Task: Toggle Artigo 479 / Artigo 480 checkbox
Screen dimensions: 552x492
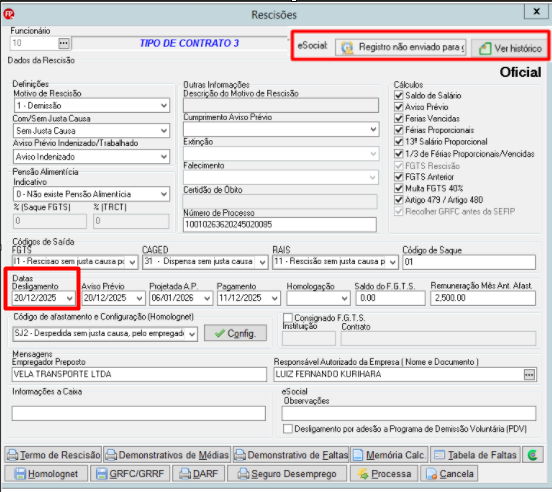Action: (x=399, y=200)
